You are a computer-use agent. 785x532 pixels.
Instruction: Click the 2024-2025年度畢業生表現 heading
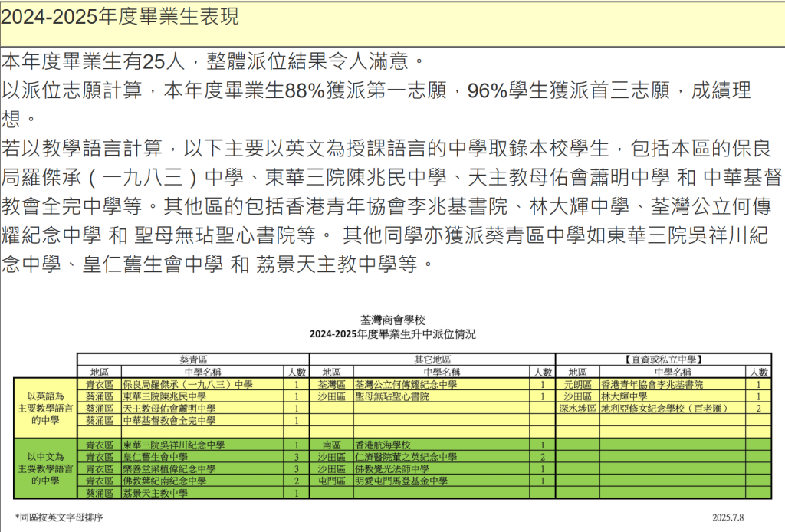coord(120,17)
